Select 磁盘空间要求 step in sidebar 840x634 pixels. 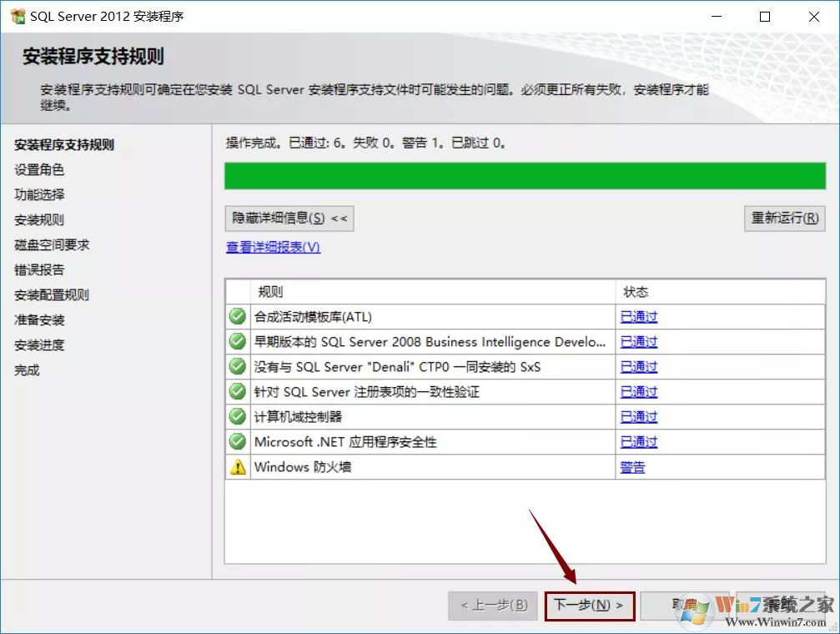52,245
